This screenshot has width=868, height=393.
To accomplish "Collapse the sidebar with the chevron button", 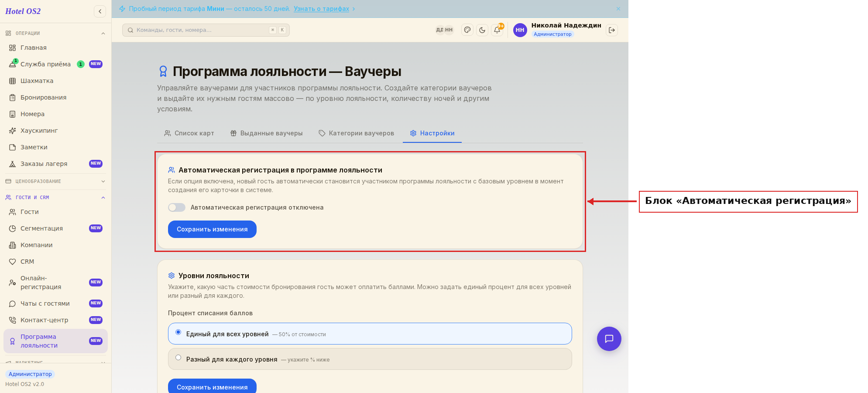I will pyautogui.click(x=100, y=11).
